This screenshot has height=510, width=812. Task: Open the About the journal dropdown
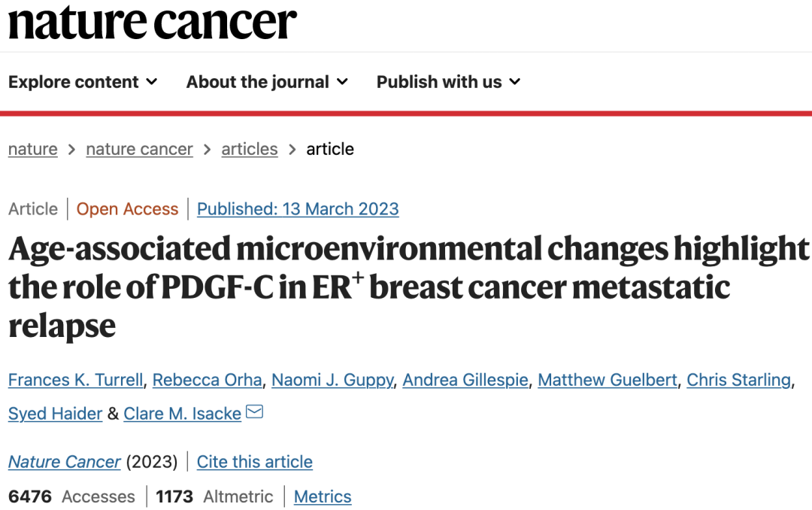(x=267, y=82)
